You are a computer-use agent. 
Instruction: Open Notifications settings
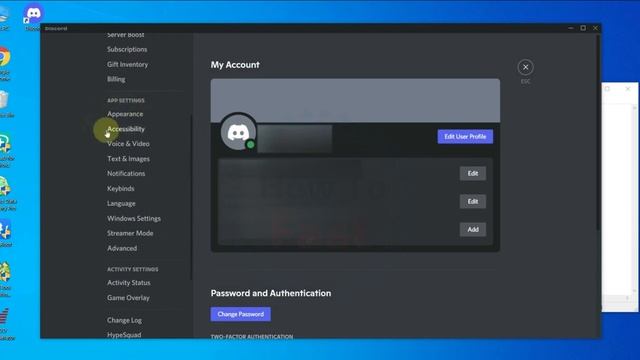coord(126,173)
